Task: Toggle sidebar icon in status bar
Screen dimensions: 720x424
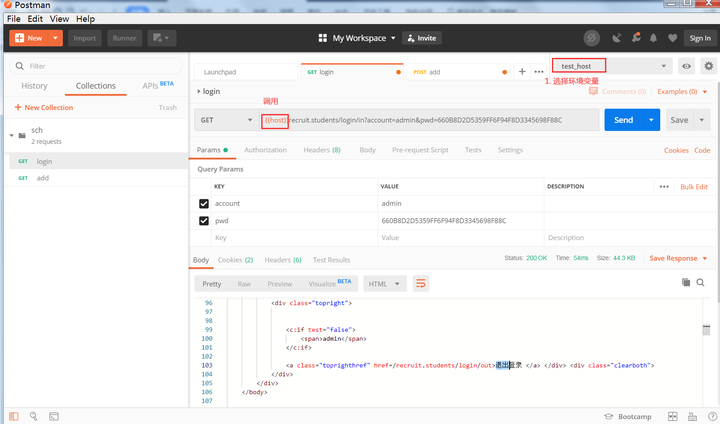Action: (14, 416)
